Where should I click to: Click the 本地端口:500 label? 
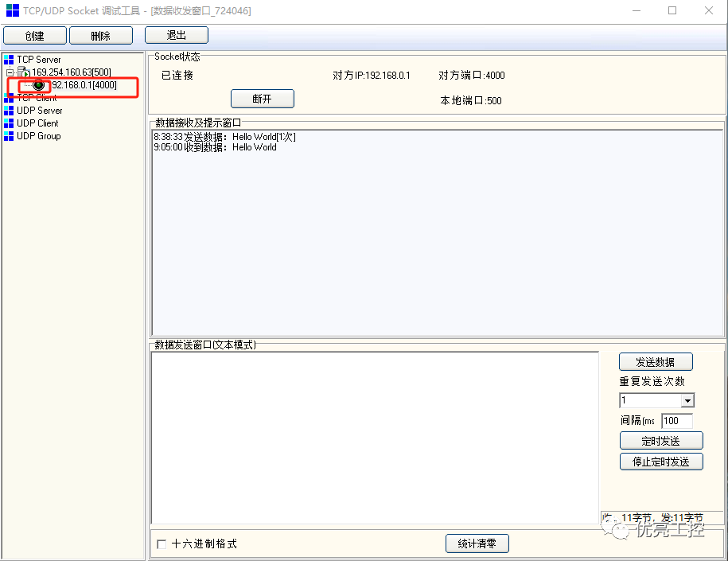[471, 101]
